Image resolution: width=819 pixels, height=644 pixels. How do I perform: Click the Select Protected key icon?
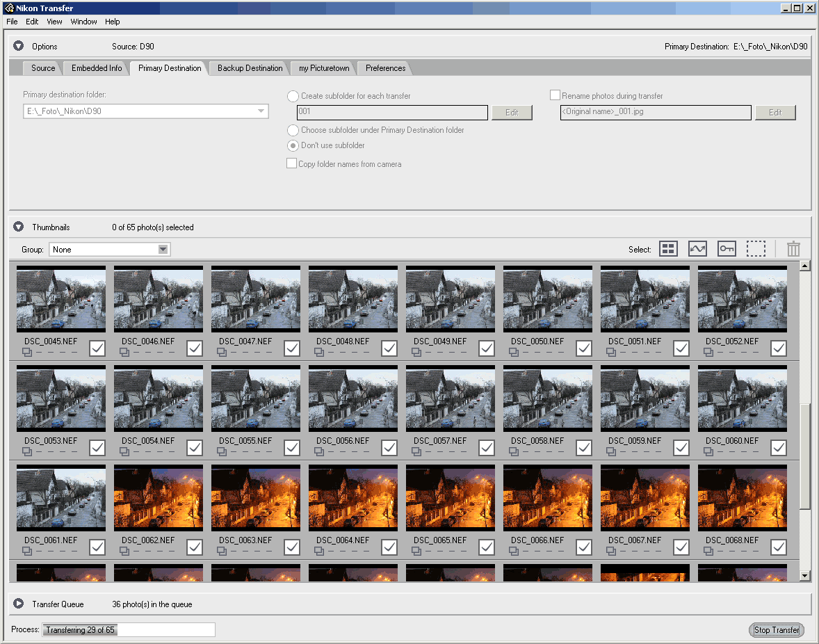727,249
